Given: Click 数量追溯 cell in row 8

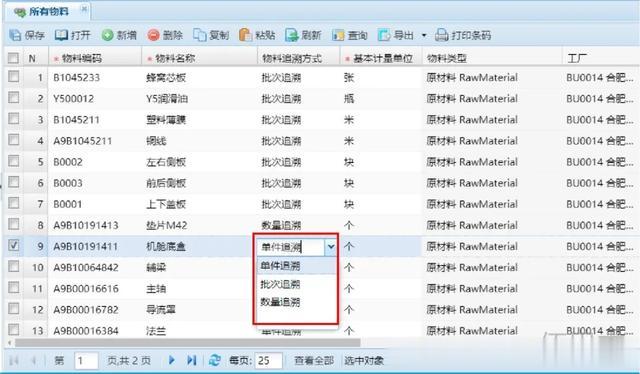Looking at the screenshot, I should pyautogui.click(x=298, y=225).
